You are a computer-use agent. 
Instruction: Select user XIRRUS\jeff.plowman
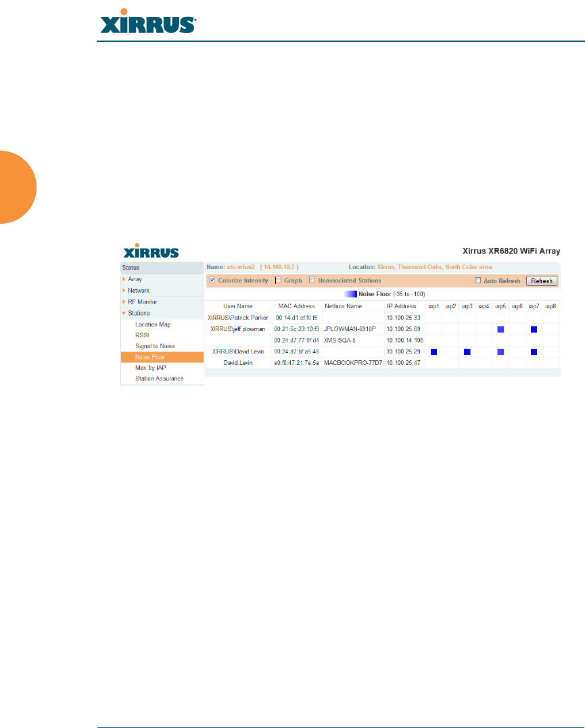tap(238, 329)
